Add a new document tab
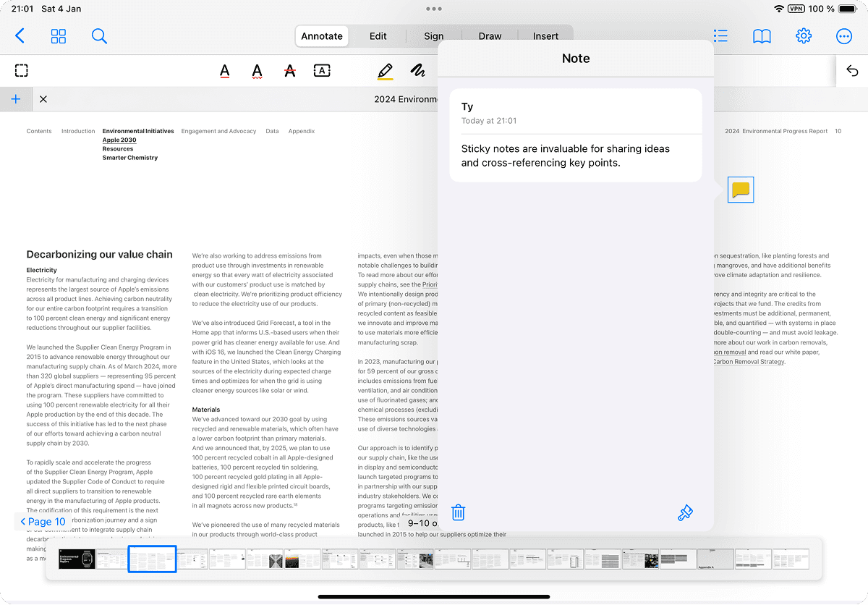 click(16, 99)
